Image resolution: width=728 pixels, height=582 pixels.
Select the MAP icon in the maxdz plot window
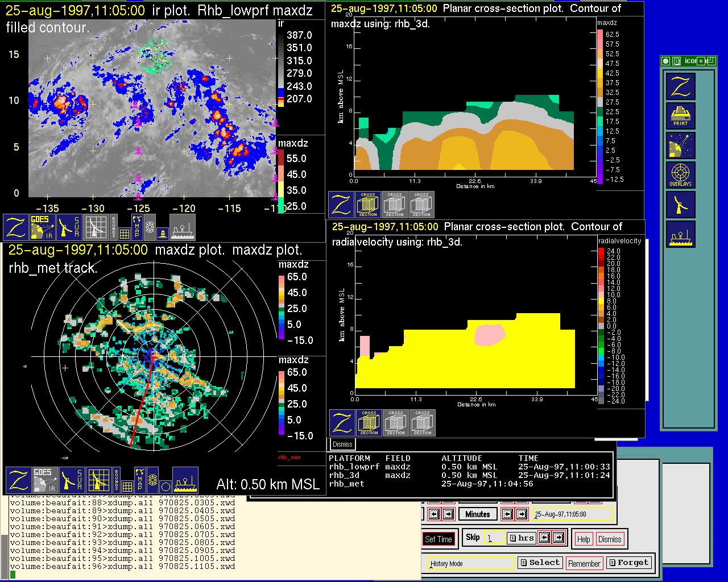coord(140,480)
